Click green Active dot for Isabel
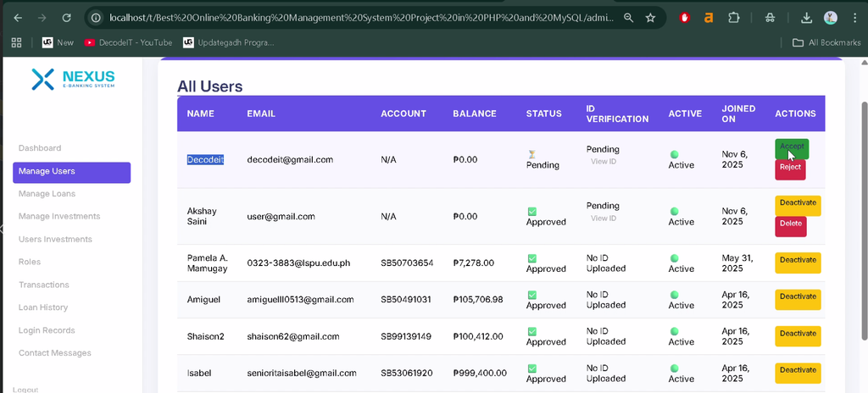 click(x=674, y=368)
